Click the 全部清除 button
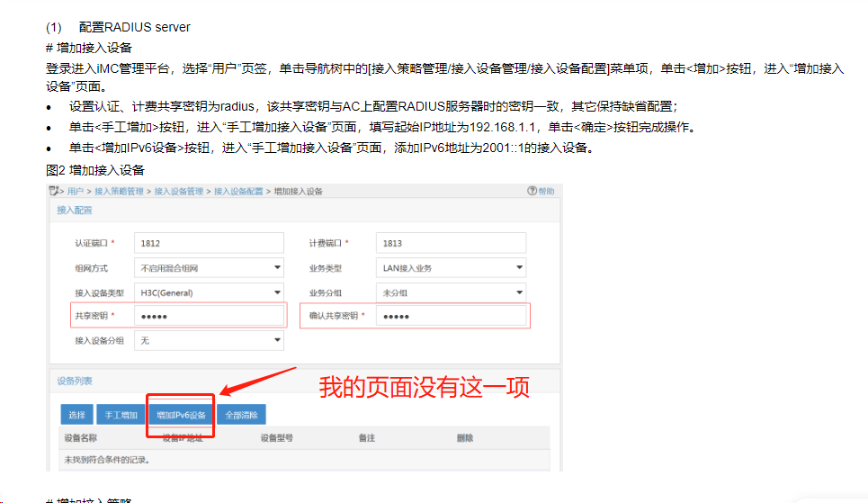Image resolution: width=868 pixels, height=503 pixels. pyautogui.click(x=241, y=415)
